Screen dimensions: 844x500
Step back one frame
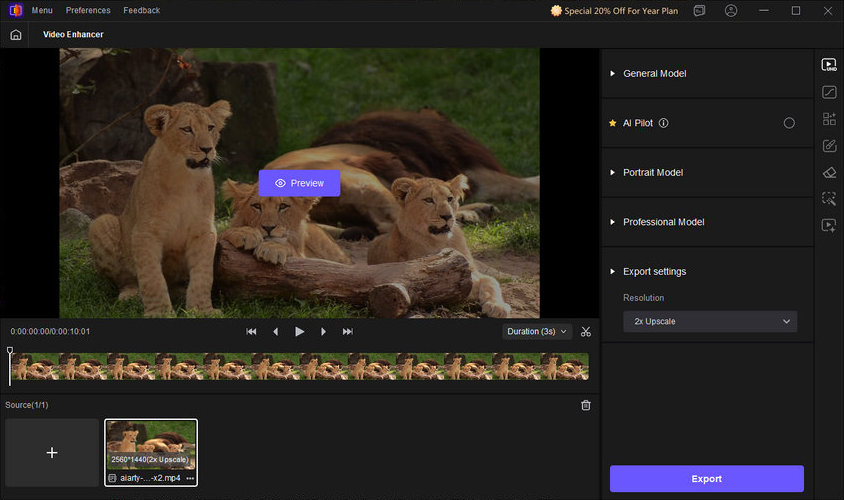click(x=276, y=332)
